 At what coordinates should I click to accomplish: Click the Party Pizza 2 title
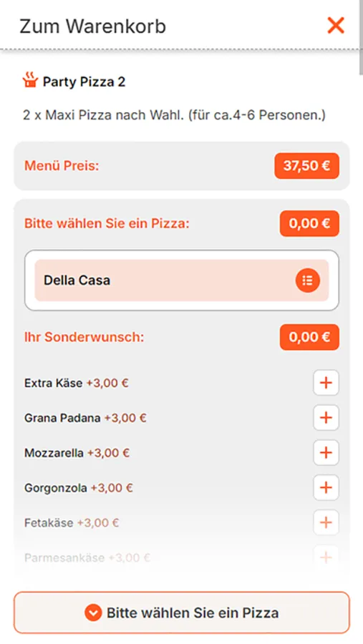pyautogui.click(x=84, y=82)
